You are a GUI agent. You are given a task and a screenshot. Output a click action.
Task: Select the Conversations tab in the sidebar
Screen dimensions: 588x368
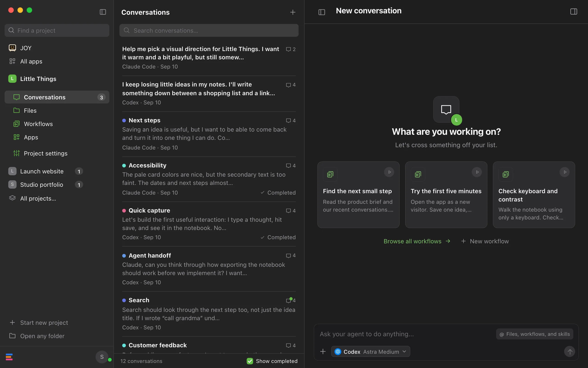point(57,97)
